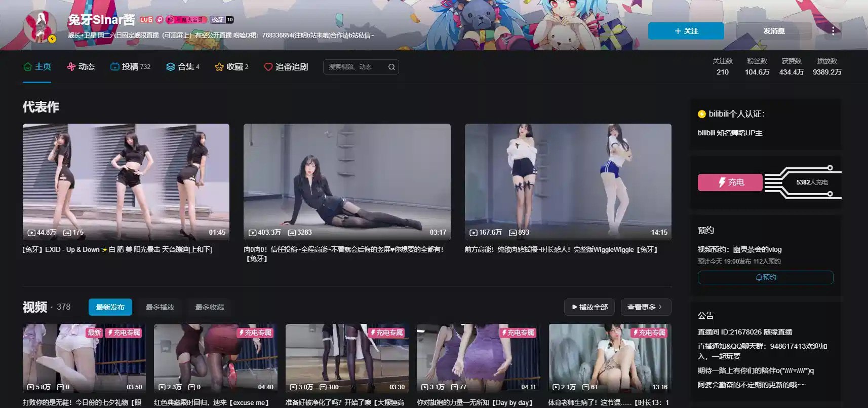Open the EXID Up & Down video thumbnail
Screen dimensions: 868x408
click(126, 181)
